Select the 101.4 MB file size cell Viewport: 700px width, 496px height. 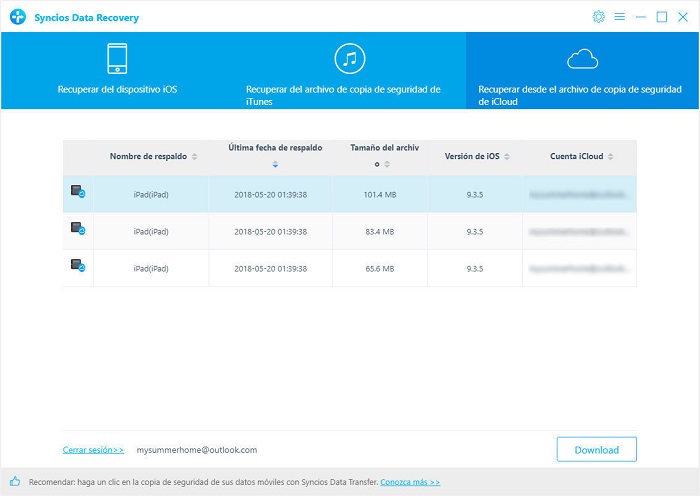pos(380,194)
